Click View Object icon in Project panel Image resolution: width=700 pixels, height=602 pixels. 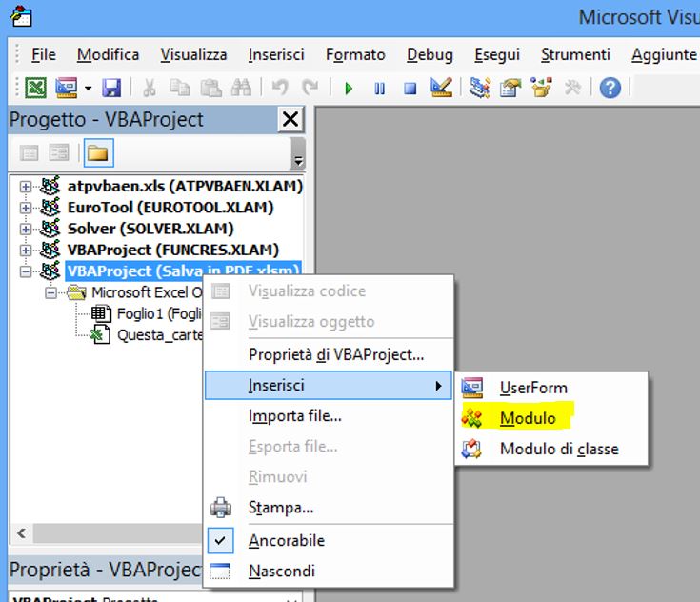tap(59, 153)
